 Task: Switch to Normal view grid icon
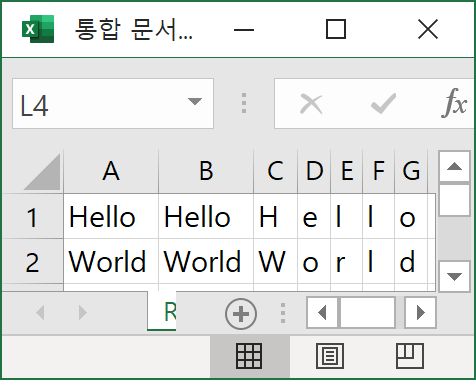coord(249,356)
